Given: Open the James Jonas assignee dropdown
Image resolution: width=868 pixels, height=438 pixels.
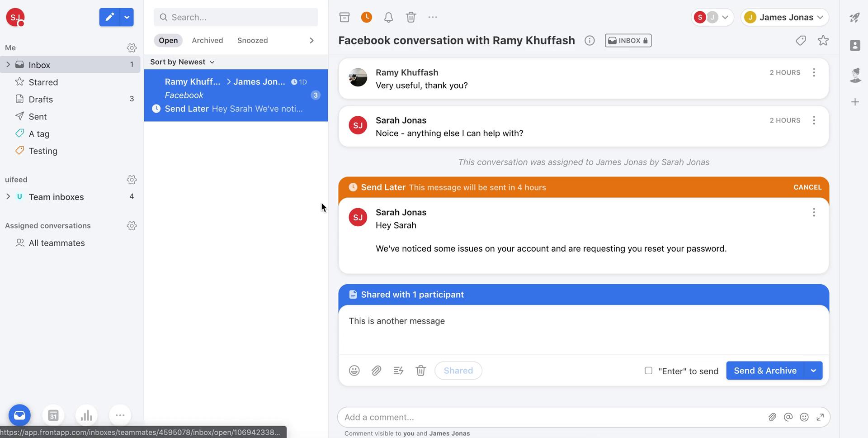Looking at the screenshot, I should coord(784,17).
